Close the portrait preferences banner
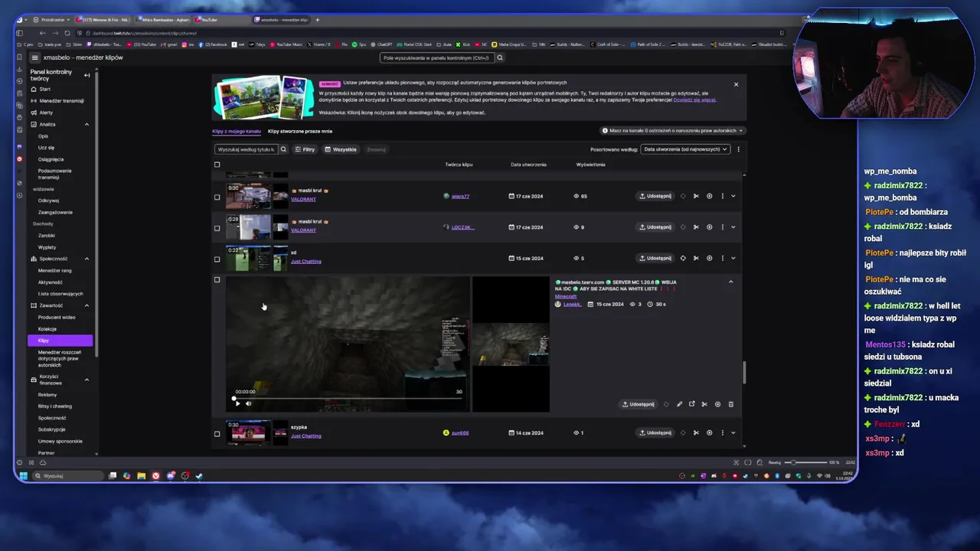This screenshot has width=980, height=551. click(x=736, y=84)
